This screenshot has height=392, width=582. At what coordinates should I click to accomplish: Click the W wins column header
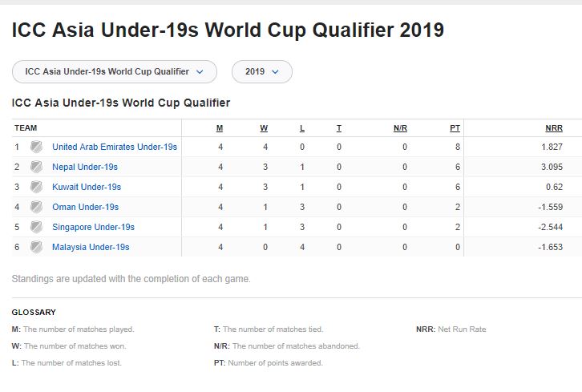click(264, 128)
